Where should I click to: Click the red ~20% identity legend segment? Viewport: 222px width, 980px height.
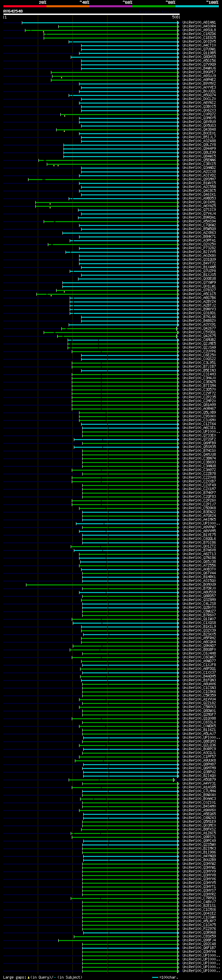[x=25, y=6]
